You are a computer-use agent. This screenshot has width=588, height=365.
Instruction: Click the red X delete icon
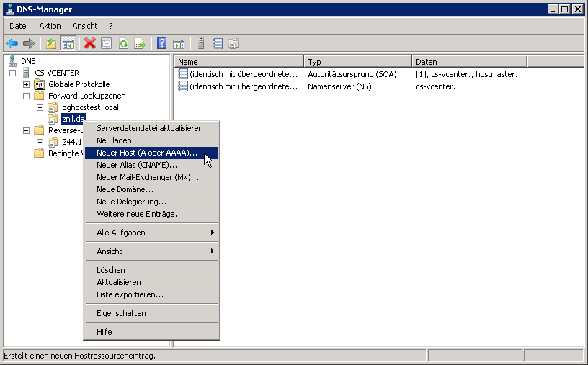tap(89, 44)
